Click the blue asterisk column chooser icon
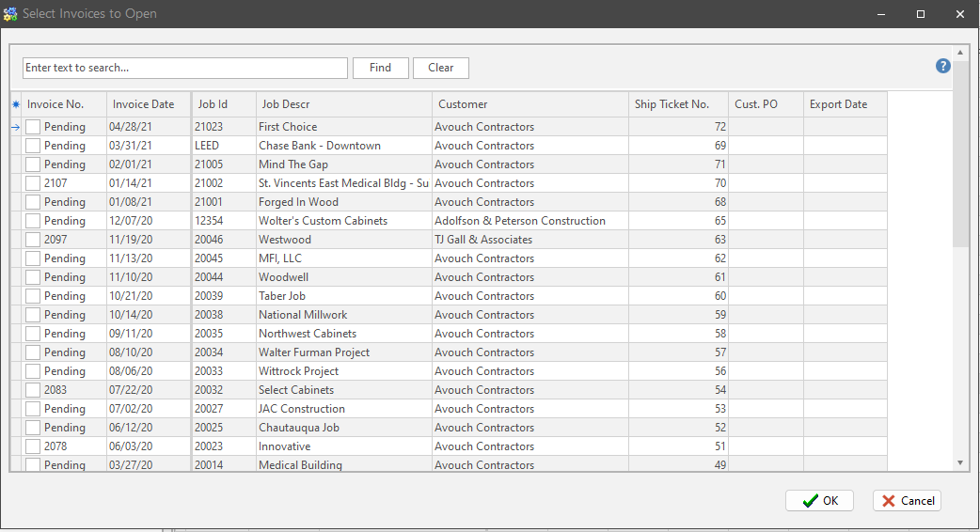This screenshot has width=980, height=532. click(15, 104)
